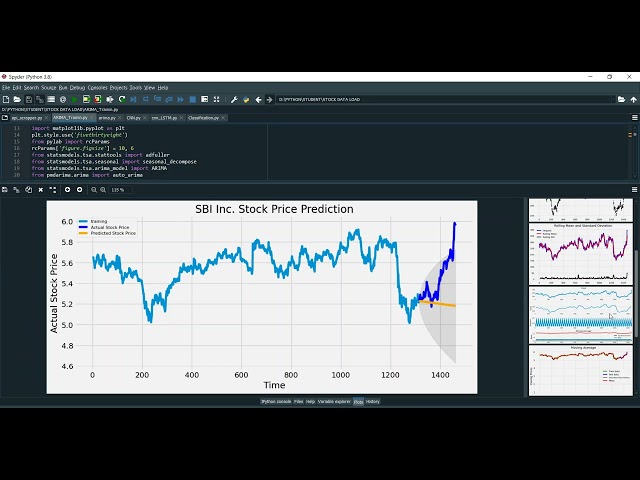Viewport: 640px width, 480px height.
Task: Maximize current pane icon
Action: (x=204, y=99)
